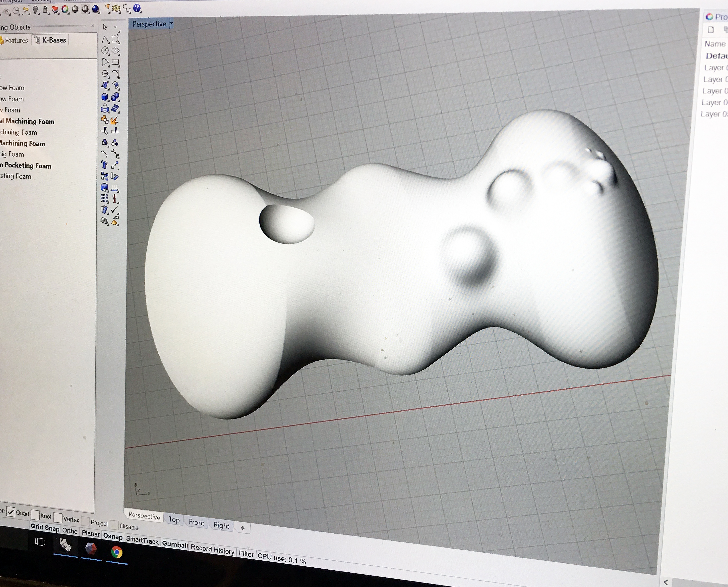Select the Polyline tool
The height and width of the screenshot is (587, 728).
[x=105, y=39]
